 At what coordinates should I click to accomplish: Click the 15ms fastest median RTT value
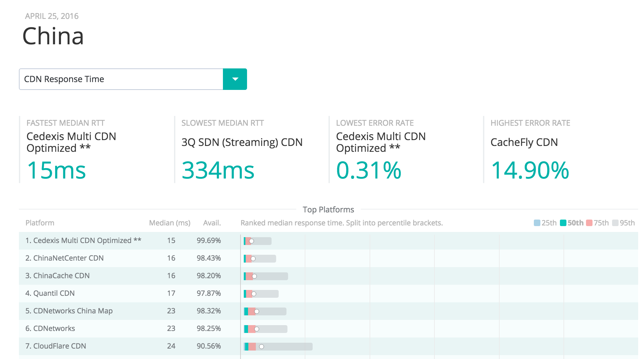(56, 170)
